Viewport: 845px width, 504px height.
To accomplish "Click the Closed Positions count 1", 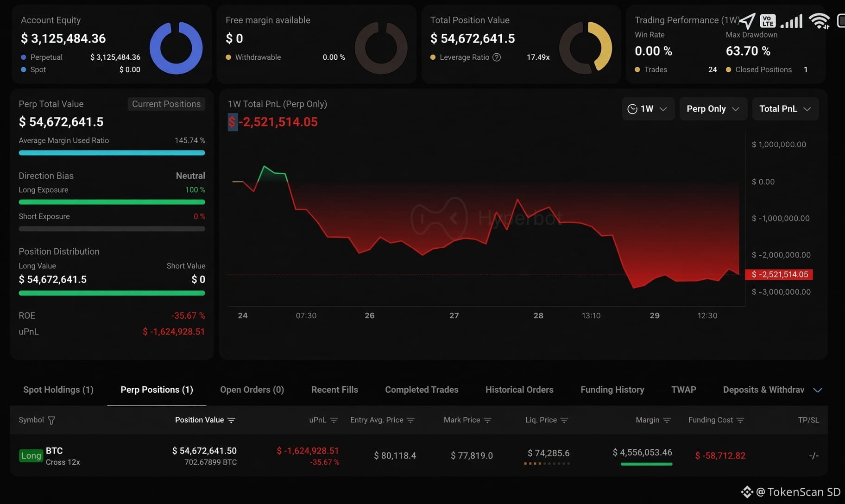I will click(806, 69).
